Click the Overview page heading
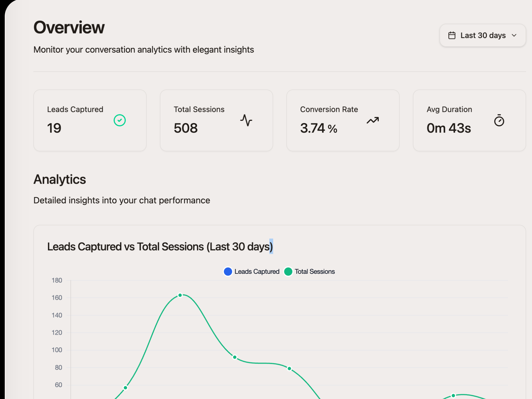Viewport: 532px width, 399px height. [x=69, y=27]
